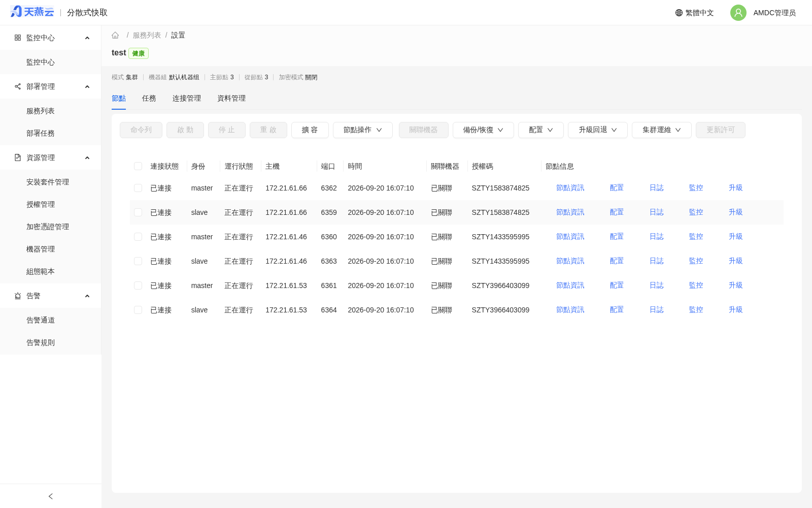This screenshot has height=508, width=812.
Task: Click the 擴容 button
Action: pos(310,130)
